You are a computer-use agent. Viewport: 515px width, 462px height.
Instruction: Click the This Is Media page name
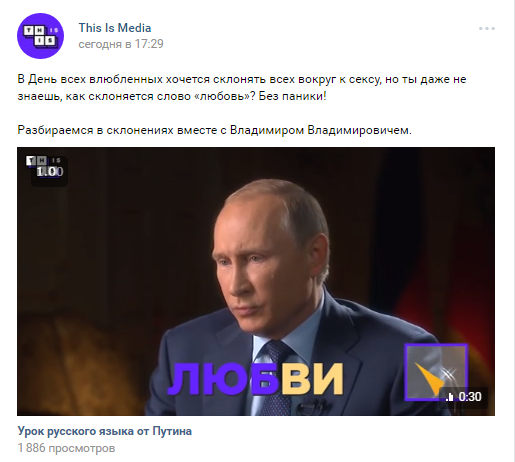pos(115,28)
